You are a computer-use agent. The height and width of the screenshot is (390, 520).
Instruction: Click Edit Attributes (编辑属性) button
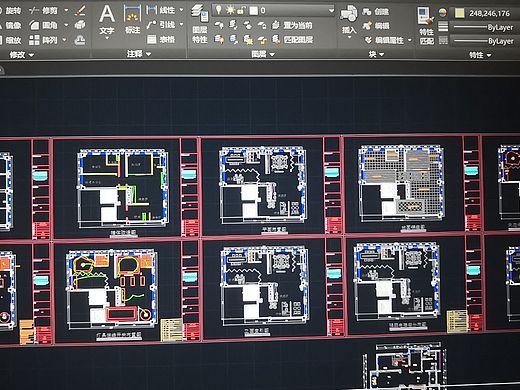tap(384, 40)
